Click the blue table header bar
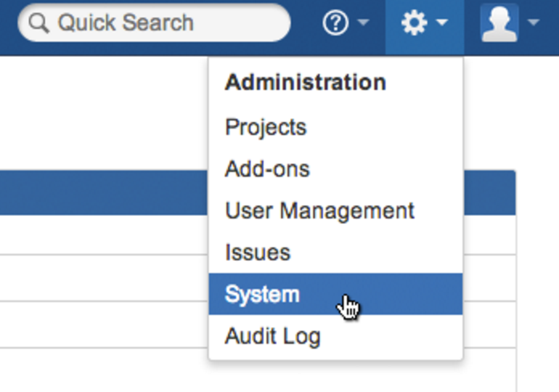Image resolution: width=559 pixels, height=392 pixels. pyautogui.click(x=96, y=193)
